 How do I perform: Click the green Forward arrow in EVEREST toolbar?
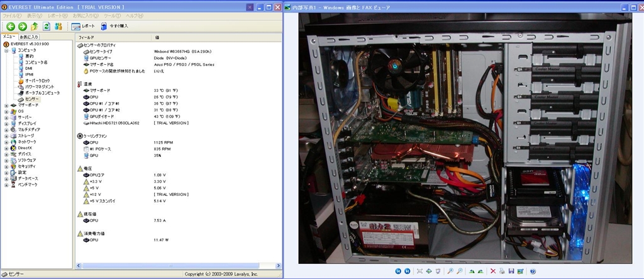[x=23, y=26]
